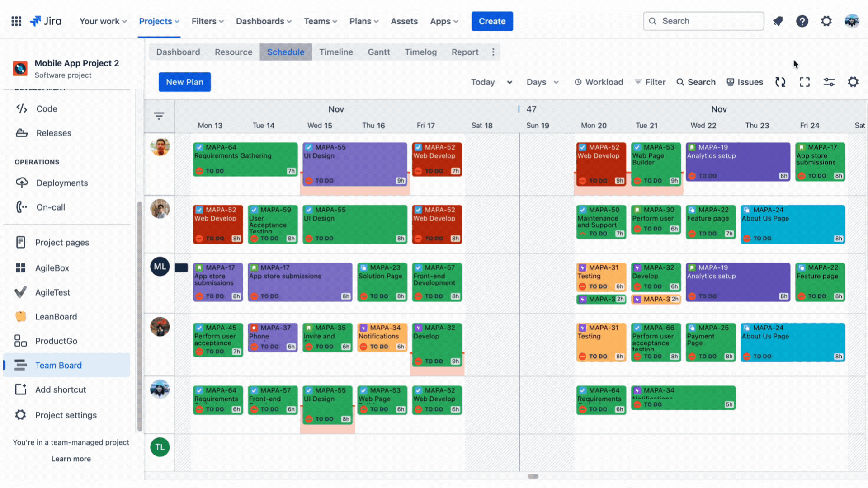The height and width of the screenshot is (488, 868).
Task: Toggle the Issues panel
Action: [x=745, y=82]
